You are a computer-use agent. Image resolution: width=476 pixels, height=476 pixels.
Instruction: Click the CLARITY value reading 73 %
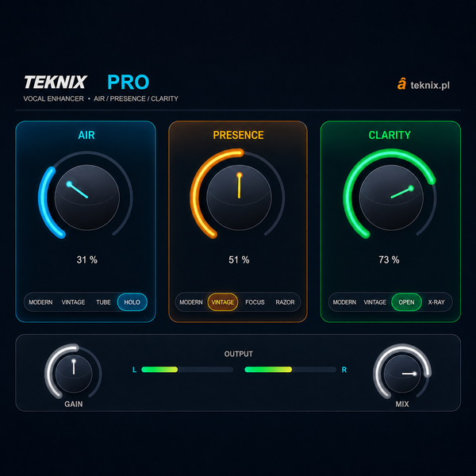pos(389,260)
